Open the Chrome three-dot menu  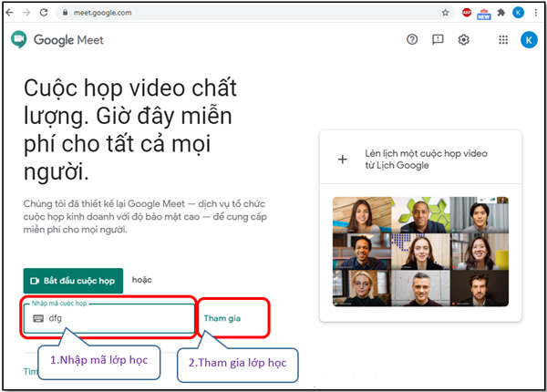pyautogui.click(x=536, y=13)
